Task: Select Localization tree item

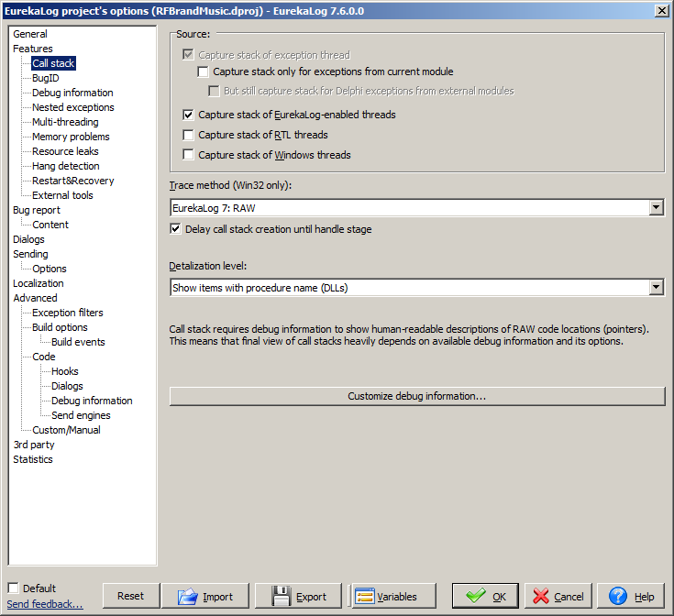Action: pos(39,283)
